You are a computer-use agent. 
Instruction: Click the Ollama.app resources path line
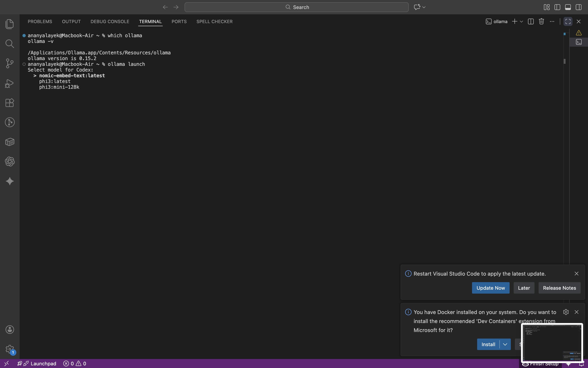[x=99, y=53]
